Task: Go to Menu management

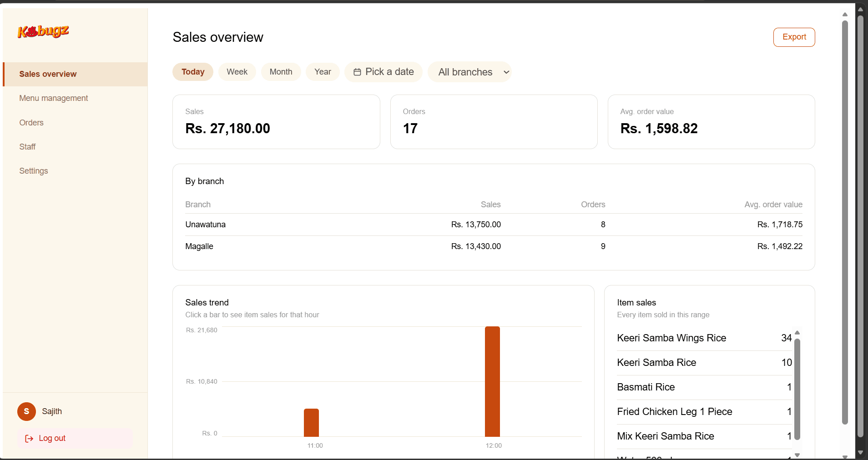Action: tap(75, 98)
